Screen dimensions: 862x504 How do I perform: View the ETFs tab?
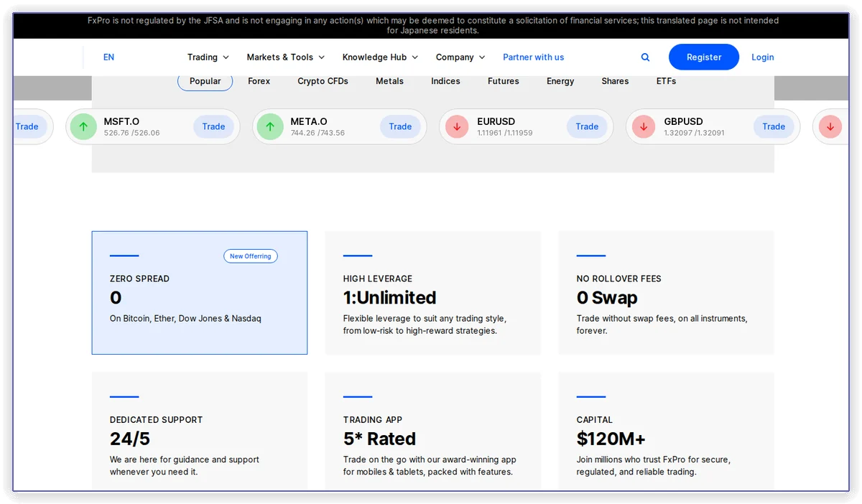[x=666, y=81]
